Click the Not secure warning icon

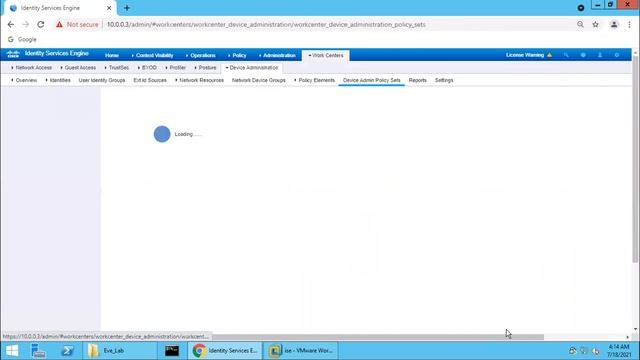click(60, 24)
